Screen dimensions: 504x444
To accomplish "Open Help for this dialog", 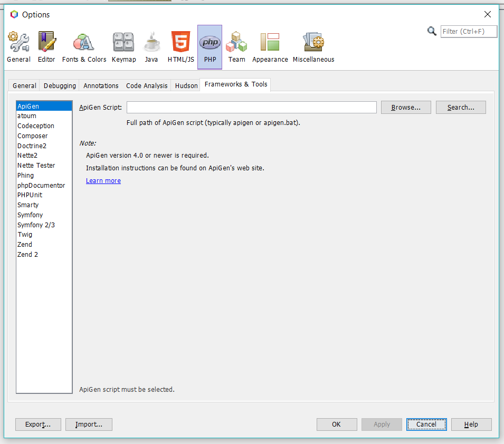I will coord(471,424).
